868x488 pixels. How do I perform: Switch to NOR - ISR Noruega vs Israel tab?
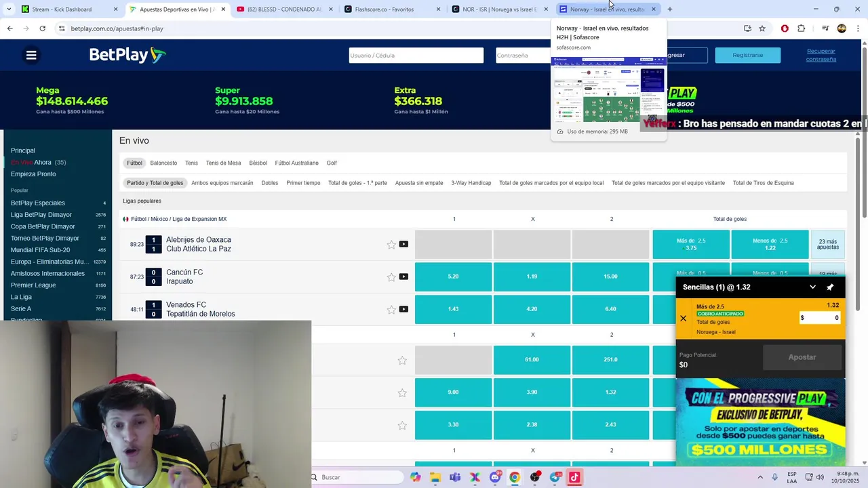pyautogui.click(x=499, y=9)
